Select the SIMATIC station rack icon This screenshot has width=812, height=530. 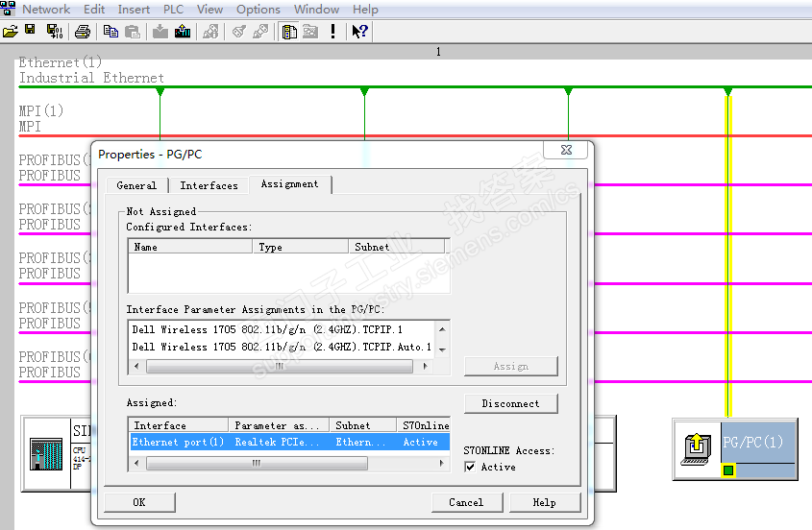click(46, 454)
